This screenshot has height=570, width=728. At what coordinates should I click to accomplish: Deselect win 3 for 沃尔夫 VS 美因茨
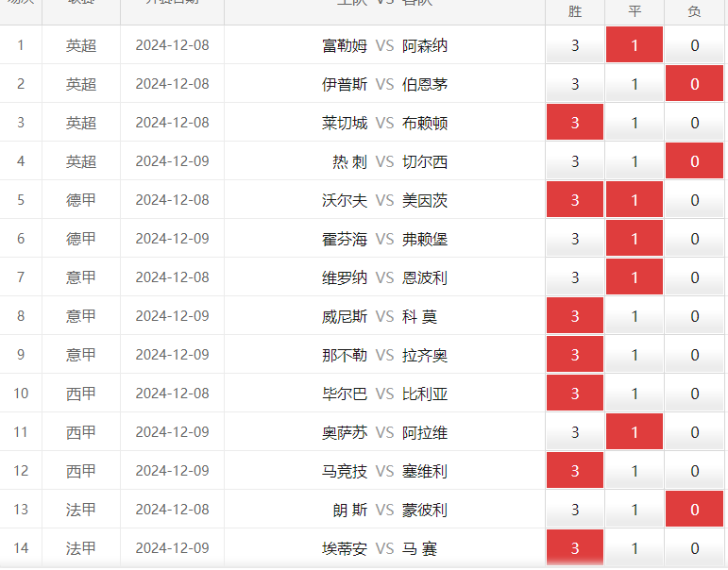pos(575,199)
